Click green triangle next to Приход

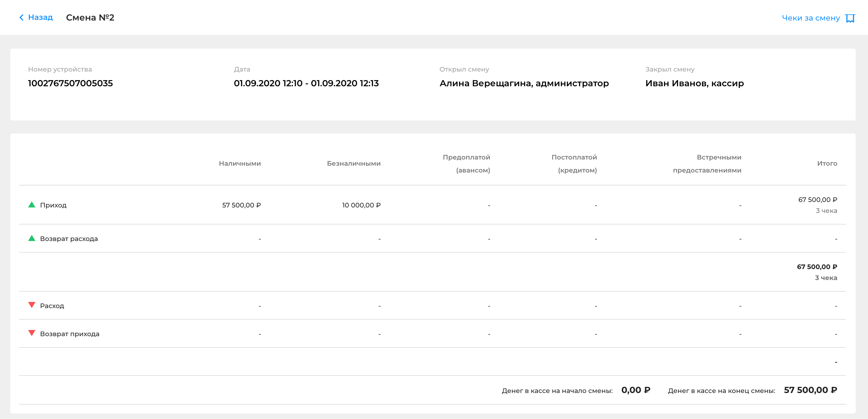[32, 205]
